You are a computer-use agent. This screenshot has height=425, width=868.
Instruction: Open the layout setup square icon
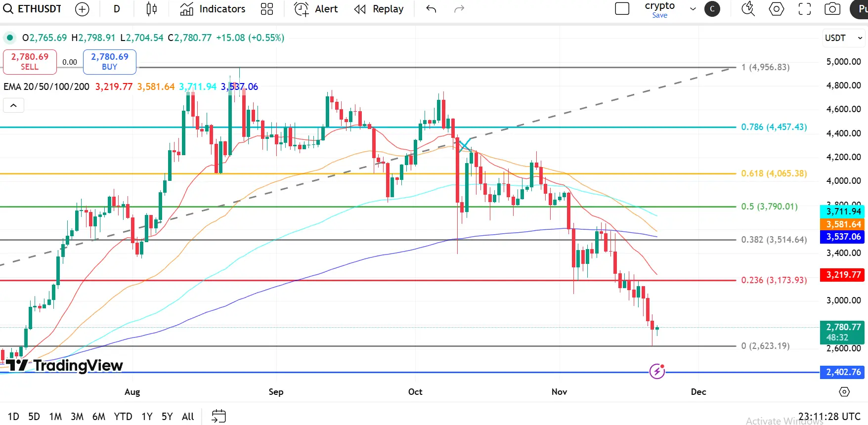click(622, 9)
